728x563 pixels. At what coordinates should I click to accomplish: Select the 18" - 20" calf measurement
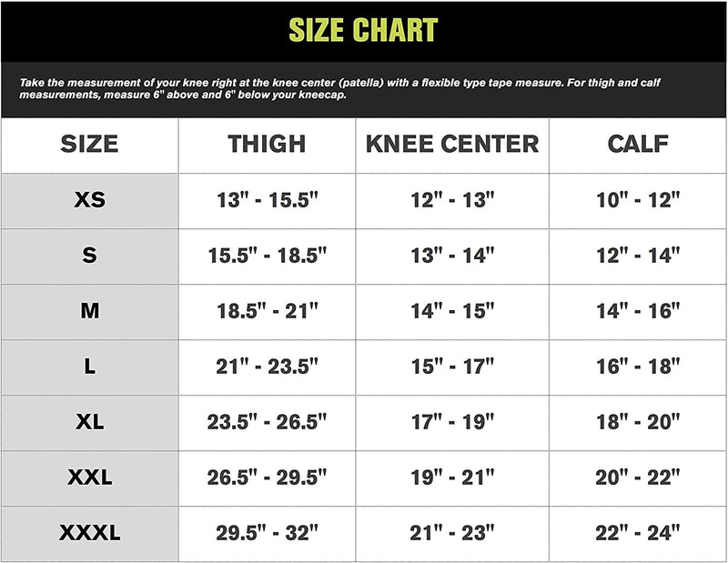tap(638, 422)
